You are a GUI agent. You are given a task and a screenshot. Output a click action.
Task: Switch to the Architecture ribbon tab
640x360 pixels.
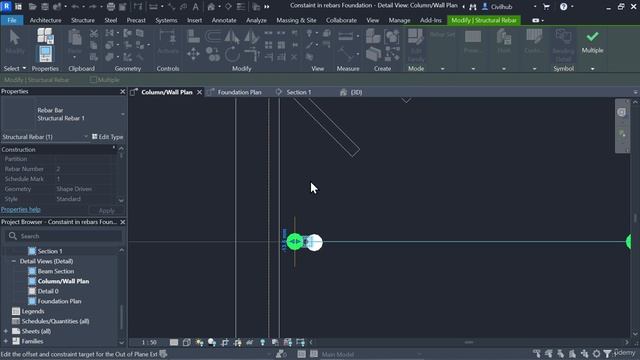(45, 20)
